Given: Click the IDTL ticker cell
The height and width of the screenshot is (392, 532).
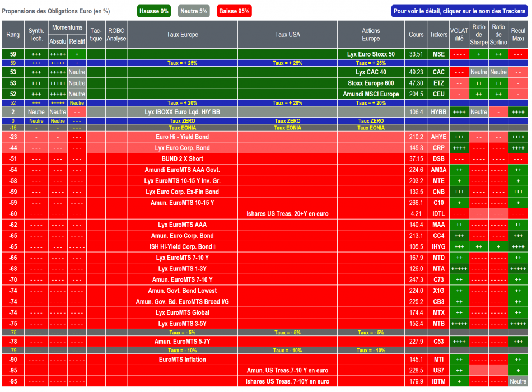Looking at the screenshot, I should (438, 214).
